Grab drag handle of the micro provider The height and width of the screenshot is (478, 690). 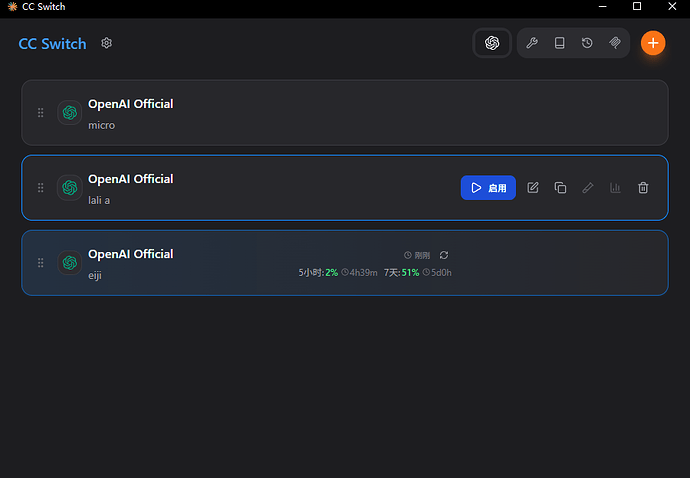click(40, 113)
